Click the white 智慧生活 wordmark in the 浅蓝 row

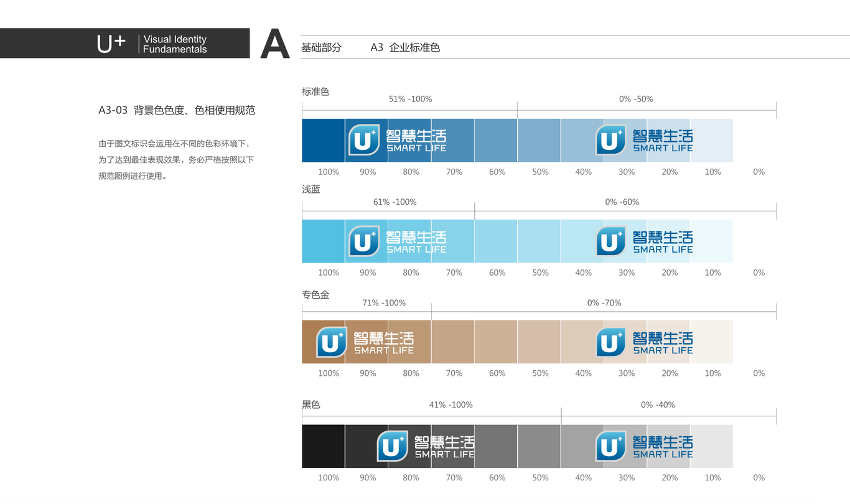click(416, 238)
